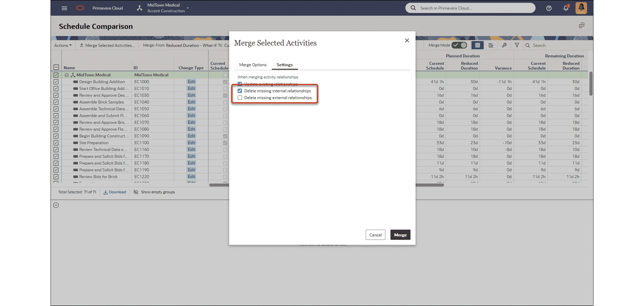Click the horizontal scrollbar under the table
The width and height of the screenshot is (644, 306).
[x=429, y=185]
